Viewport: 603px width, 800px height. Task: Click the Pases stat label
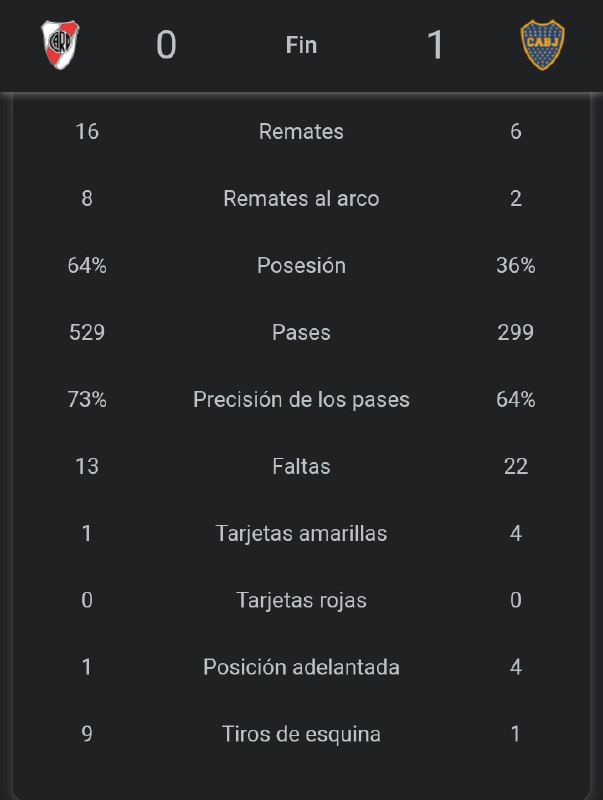click(x=302, y=332)
